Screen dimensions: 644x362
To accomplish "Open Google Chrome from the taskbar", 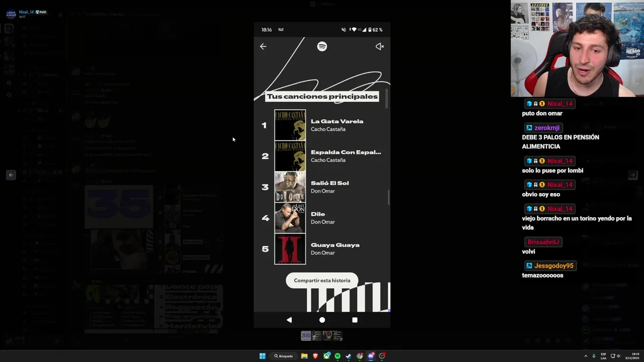I will click(360, 356).
